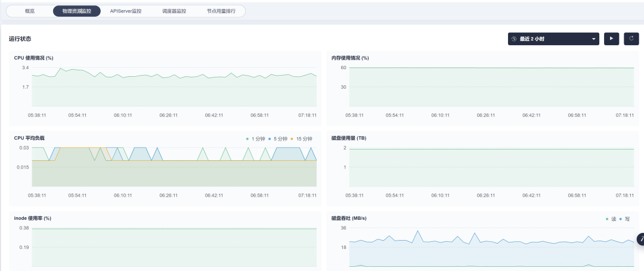Click the inode usage chart area
644x271 pixels.
tap(174, 247)
